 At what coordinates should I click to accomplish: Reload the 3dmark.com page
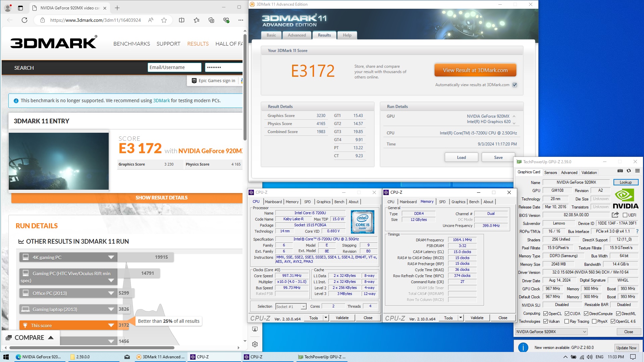coord(24,20)
